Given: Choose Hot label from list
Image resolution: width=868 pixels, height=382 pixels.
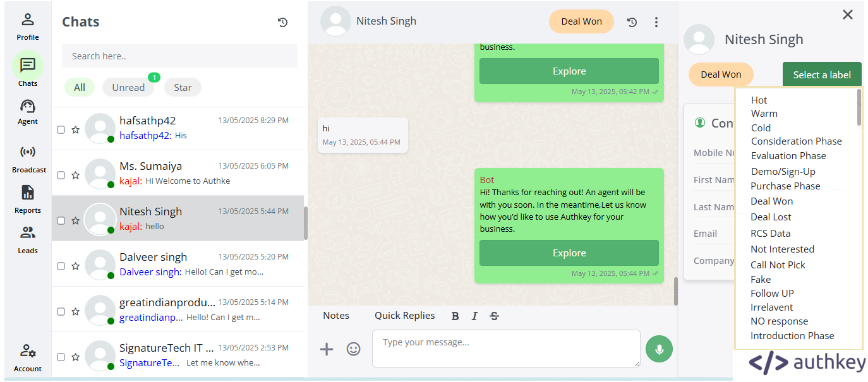Looking at the screenshot, I should coord(759,100).
